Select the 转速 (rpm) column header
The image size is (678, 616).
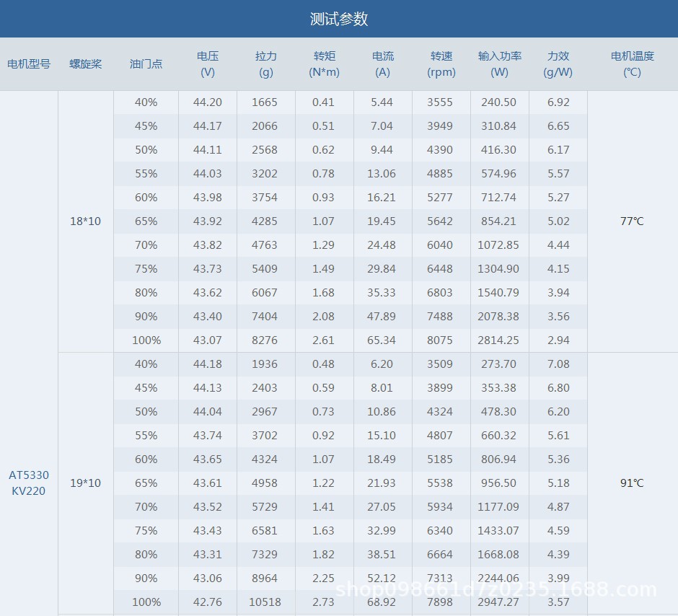pyautogui.click(x=441, y=64)
